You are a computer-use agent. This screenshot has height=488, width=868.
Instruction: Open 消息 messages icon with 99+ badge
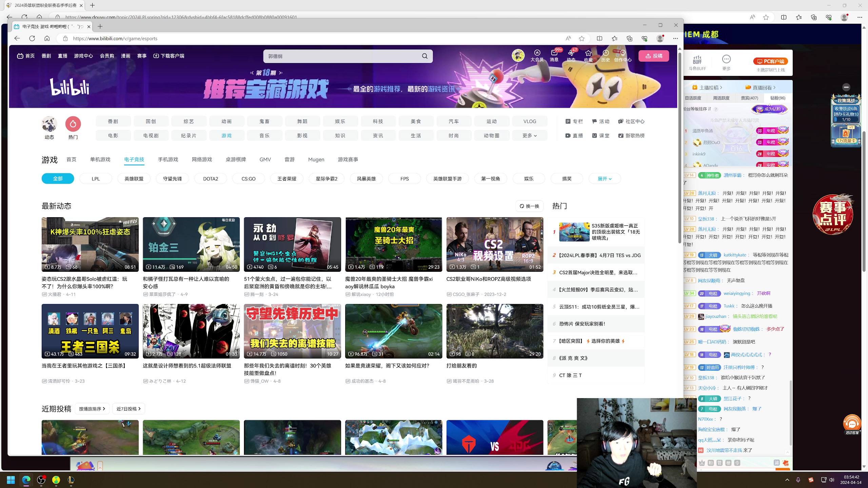(554, 56)
